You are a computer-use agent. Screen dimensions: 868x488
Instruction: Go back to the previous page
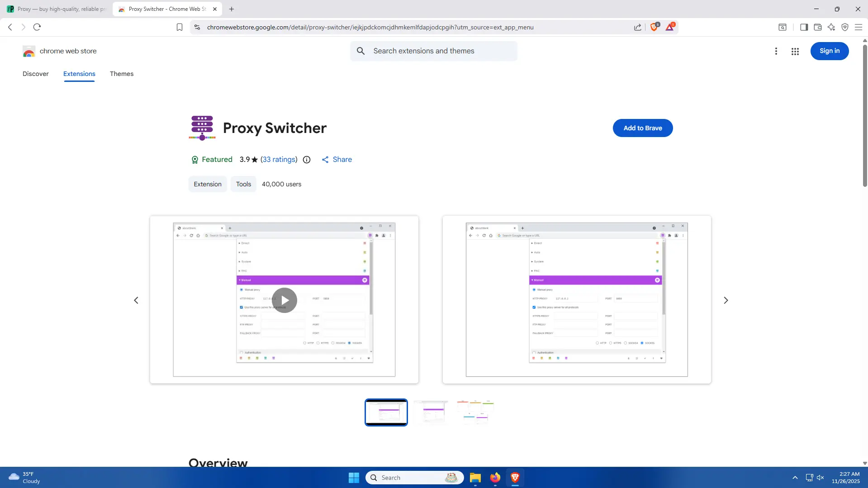pos(10,27)
